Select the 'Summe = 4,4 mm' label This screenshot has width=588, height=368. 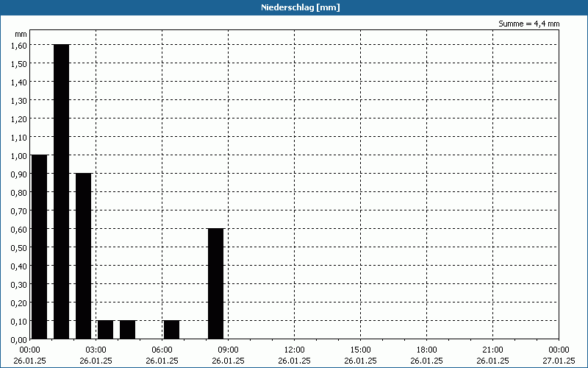528,24
